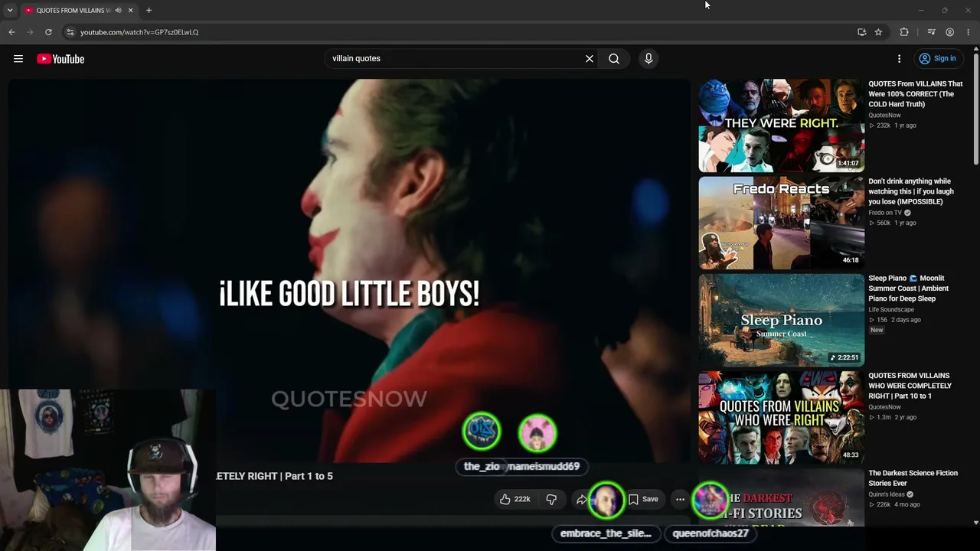Visit the Fredo on TV channel name
The width and height of the screenshot is (980, 551).
885,213
